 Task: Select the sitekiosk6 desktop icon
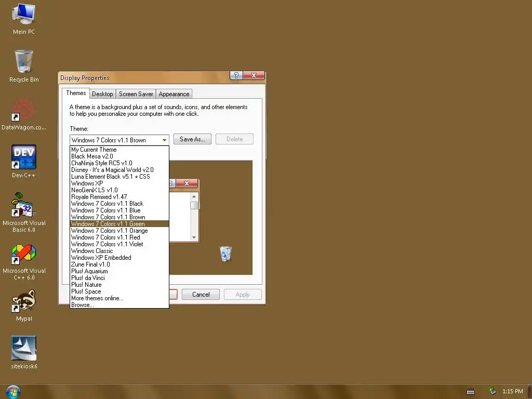(24, 353)
